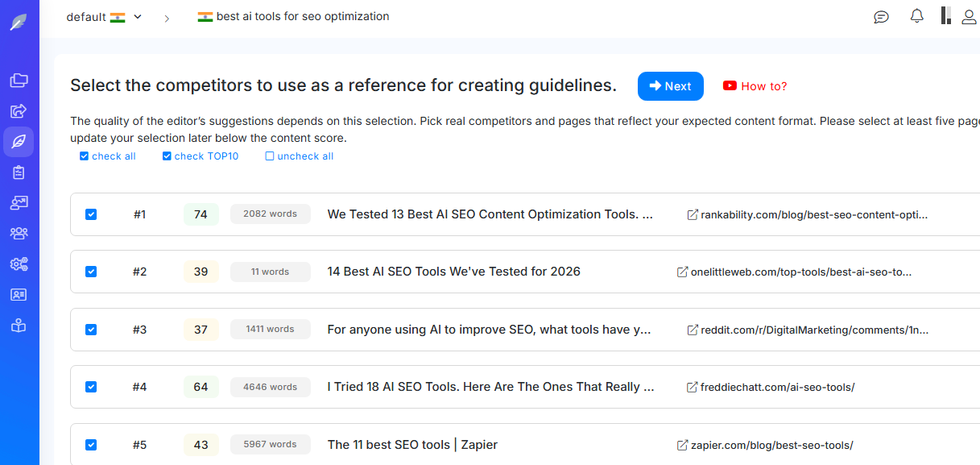
Task: Open the clipboard checklist icon in sidebar
Action: tap(19, 172)
